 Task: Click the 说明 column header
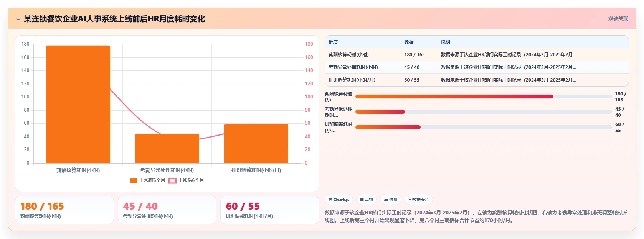445,42
